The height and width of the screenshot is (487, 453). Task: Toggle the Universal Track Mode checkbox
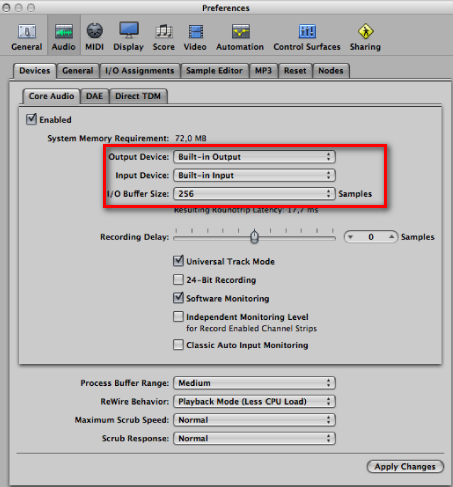(178, 261)
